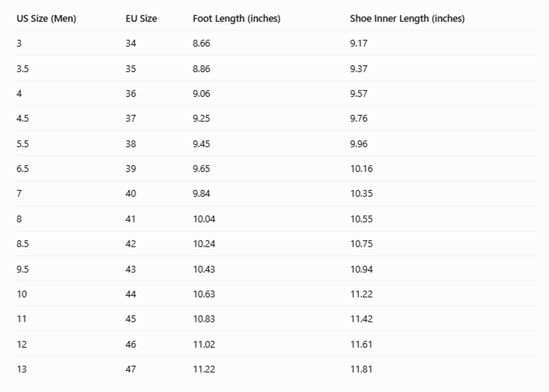This screenshot has height=392, width=549.
Task: Select foot length value 11.02
Action: tap(204, 344)
